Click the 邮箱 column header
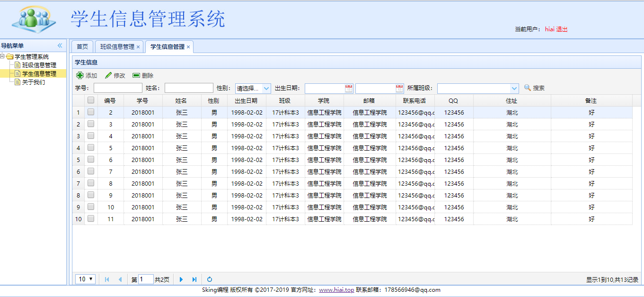 click(370, 100)
